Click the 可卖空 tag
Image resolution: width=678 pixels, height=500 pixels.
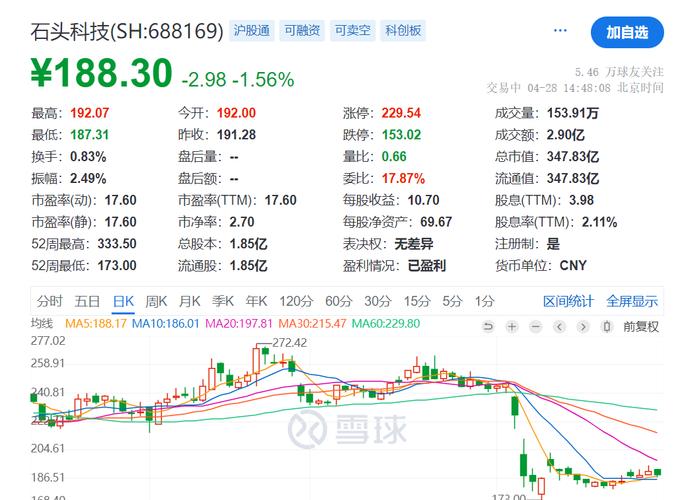pos(353,30)
